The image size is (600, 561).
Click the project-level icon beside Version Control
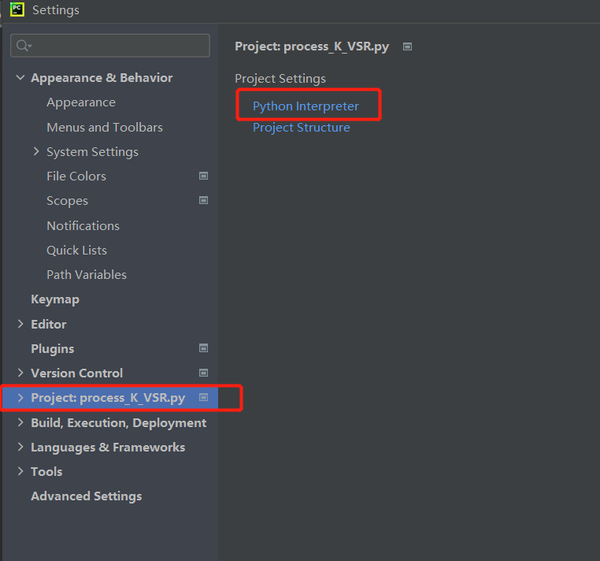204,373
